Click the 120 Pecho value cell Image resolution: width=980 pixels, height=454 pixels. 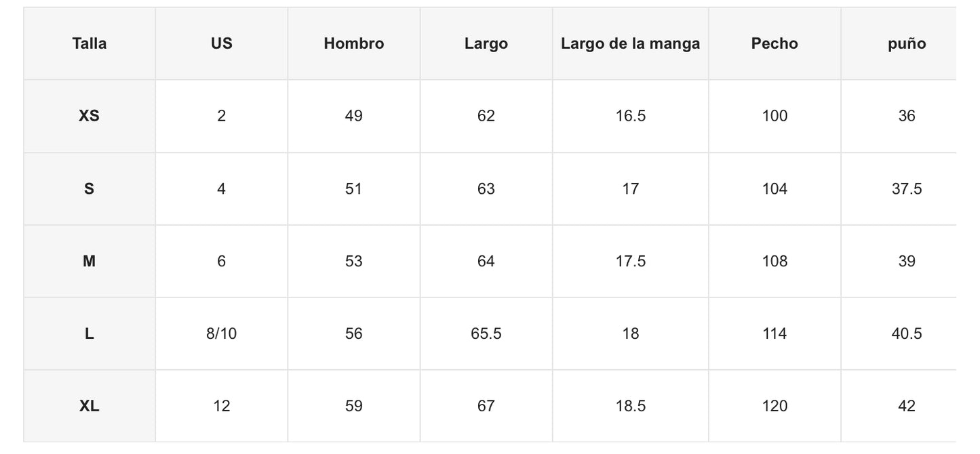point(775,406)
